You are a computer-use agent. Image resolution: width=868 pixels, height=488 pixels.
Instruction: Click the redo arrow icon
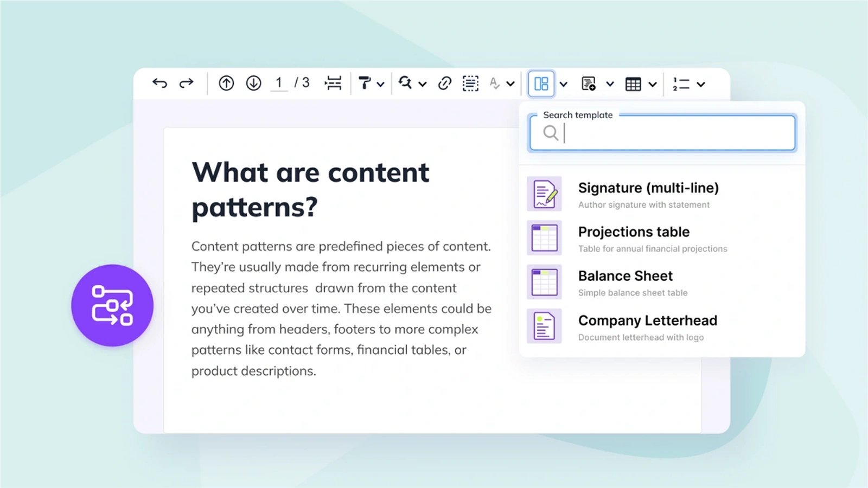(x=186, y=83)
